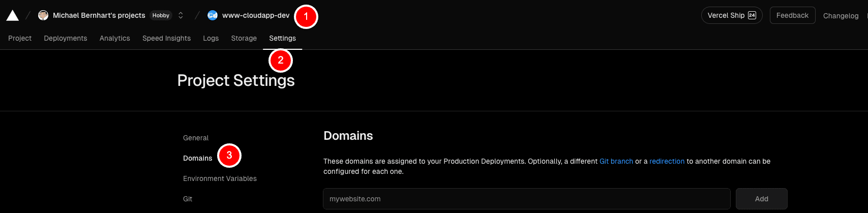Open the Analytics tab
Image resolution: width=868 pixels, height=213 pixels.
(115, 38)
